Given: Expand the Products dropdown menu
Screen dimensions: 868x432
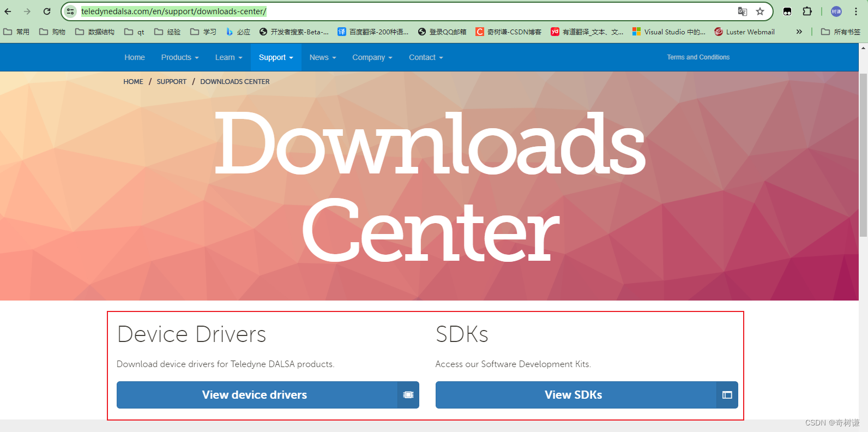Looking at the screenshot, I should (180, 57).
